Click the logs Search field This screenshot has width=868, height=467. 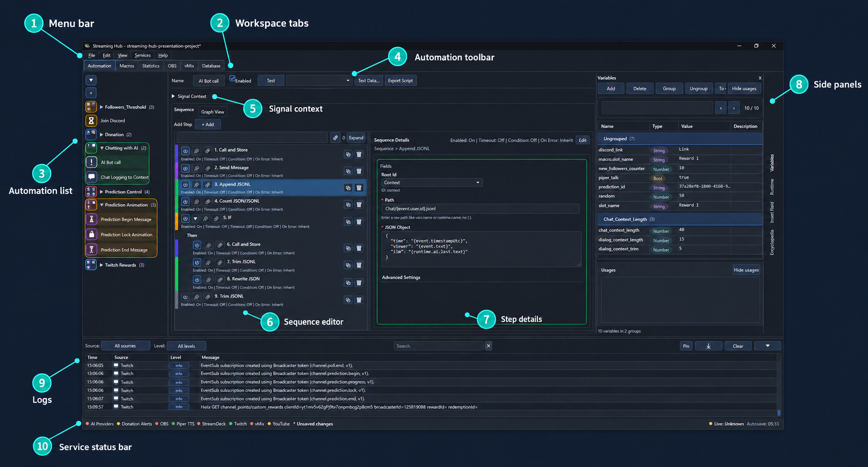click(439, 346)
